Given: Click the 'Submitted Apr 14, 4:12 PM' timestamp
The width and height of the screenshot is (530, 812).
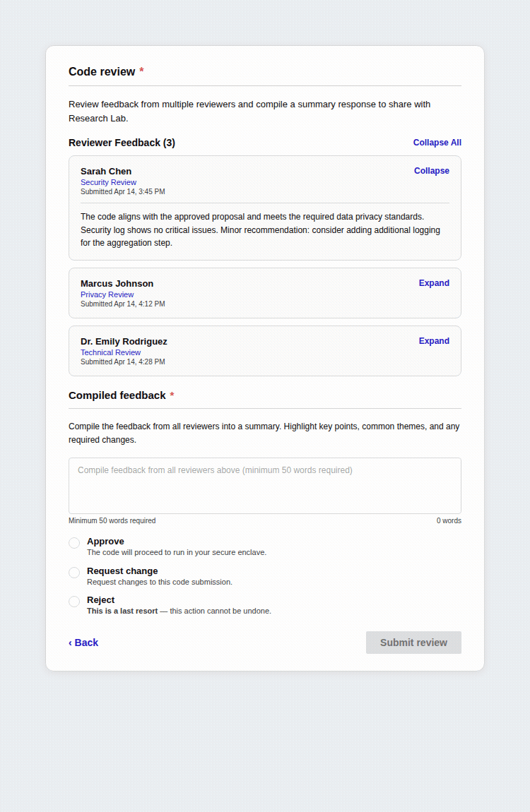Looking at the screenshot, I should [123, 304].
